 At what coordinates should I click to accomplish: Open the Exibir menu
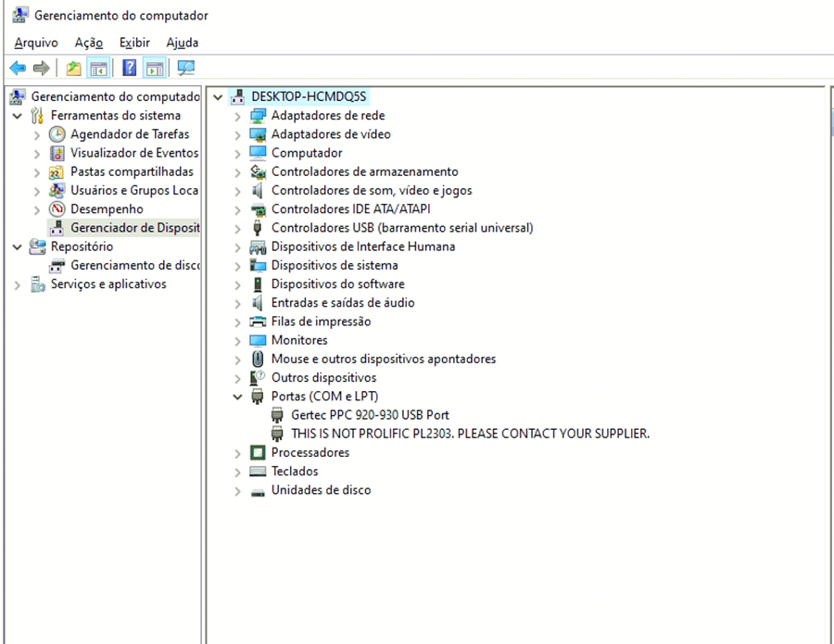pyautogui.click(x=134, y=43)
